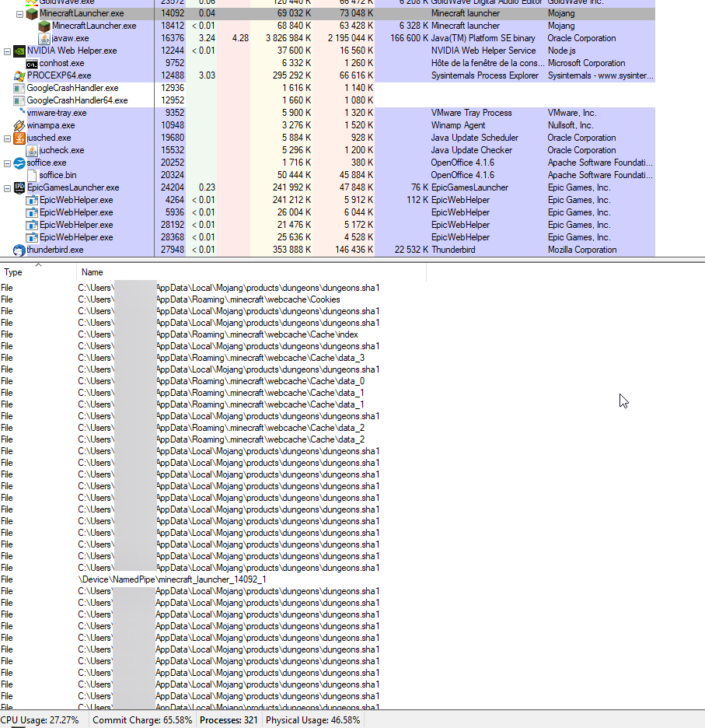
Task: Collapse the NVIDIA Web Helper.exe tree
Action: (x=7, y=51)
